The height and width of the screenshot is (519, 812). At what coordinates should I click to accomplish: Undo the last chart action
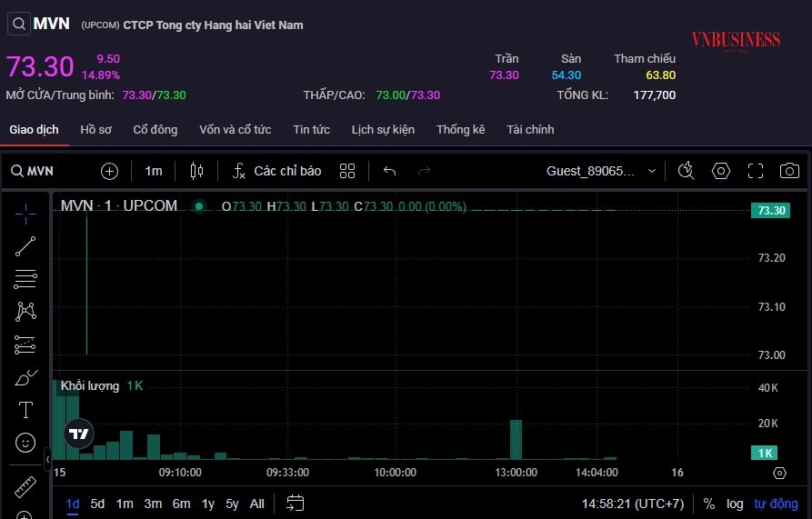coord(389,171)
